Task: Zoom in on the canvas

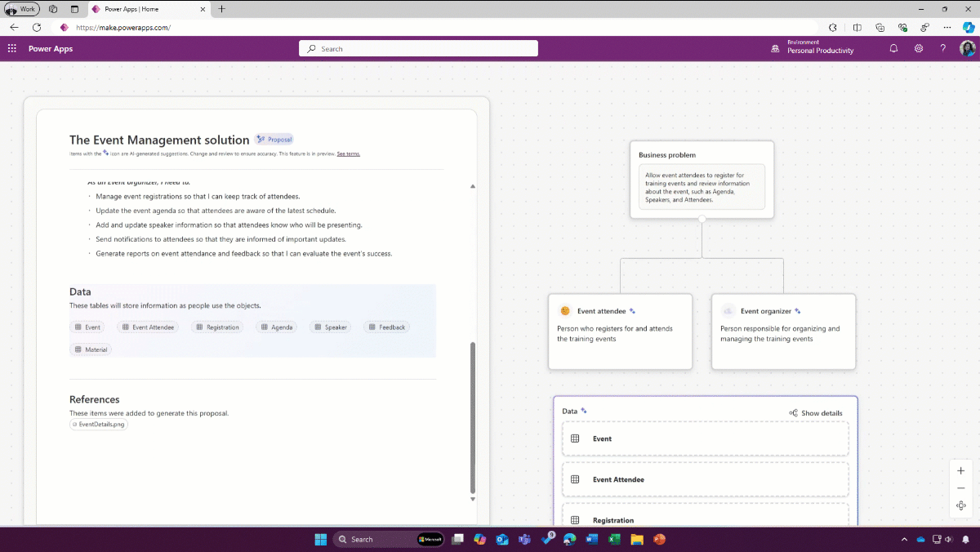Action: pos(960,471)
